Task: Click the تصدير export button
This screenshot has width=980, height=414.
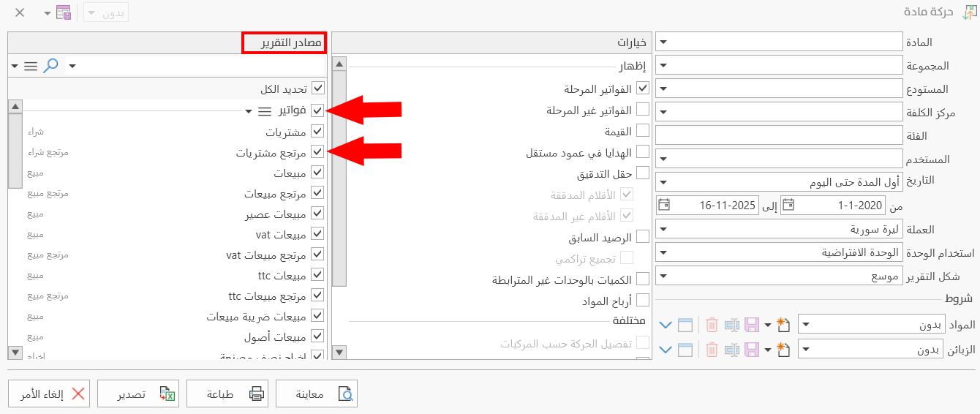Action: pos(138,394)
